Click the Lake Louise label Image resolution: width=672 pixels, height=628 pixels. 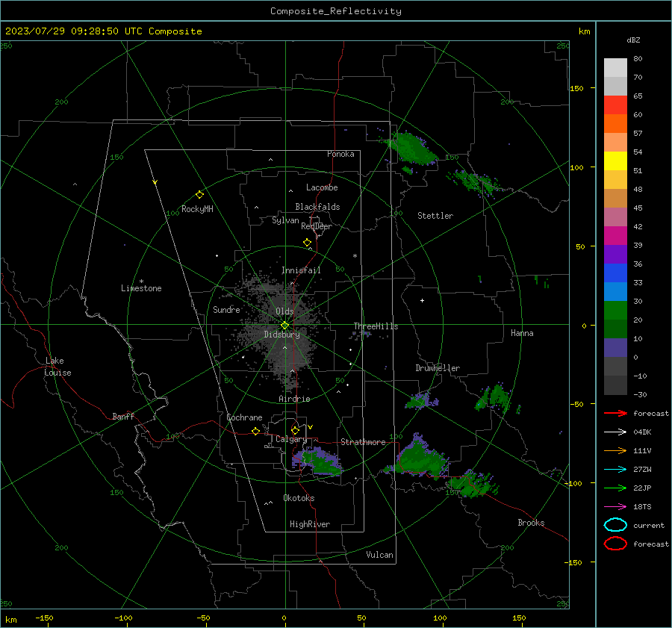57,367
